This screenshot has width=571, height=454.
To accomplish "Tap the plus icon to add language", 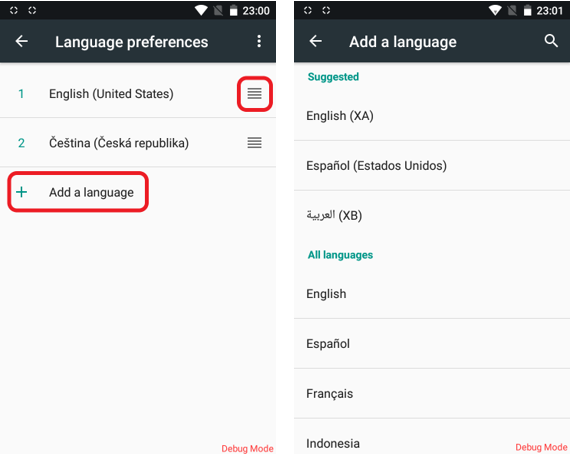I will 21,192.
